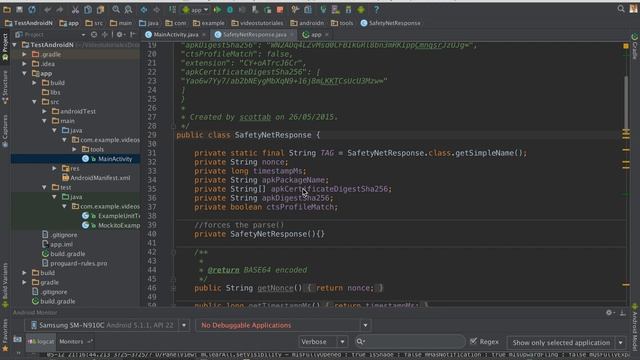Screen dimensions: 640x360
Task: Click the Help question mark icon
Action: (x=376, y=9)
